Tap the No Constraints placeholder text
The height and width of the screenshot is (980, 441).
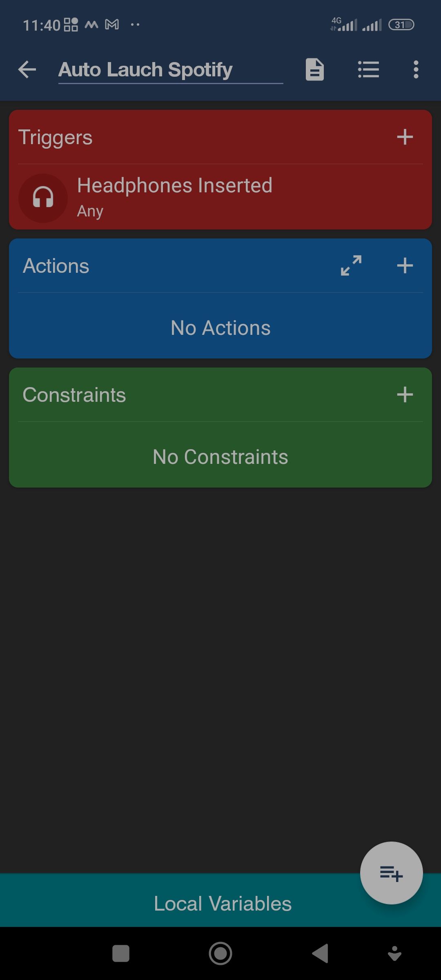click(220, 457)
